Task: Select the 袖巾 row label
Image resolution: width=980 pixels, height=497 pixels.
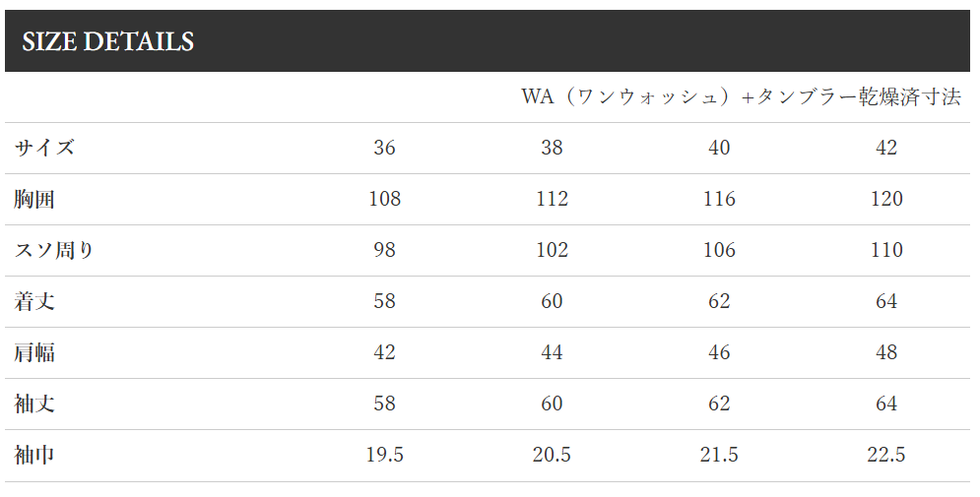Action: pyautogui.click(x=34, y=456)
